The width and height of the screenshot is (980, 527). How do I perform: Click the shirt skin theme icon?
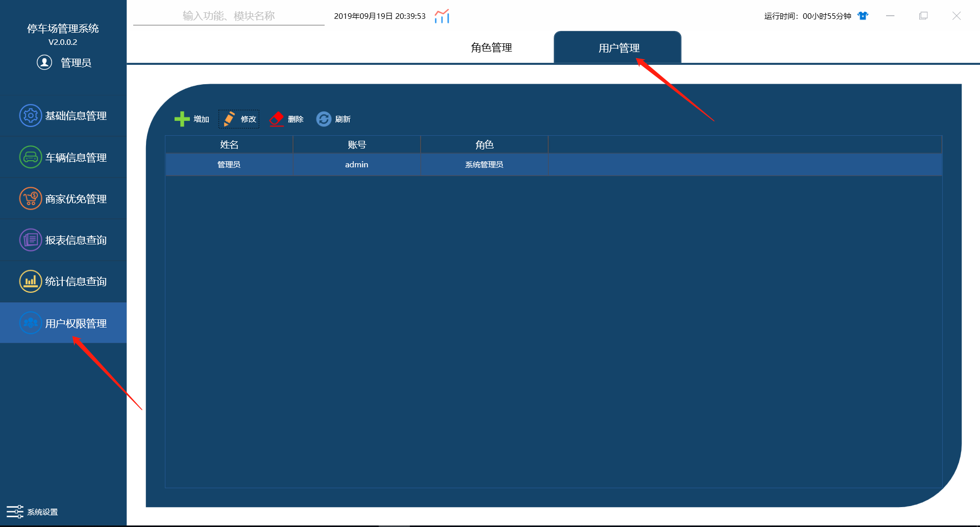tap(863, 16)
